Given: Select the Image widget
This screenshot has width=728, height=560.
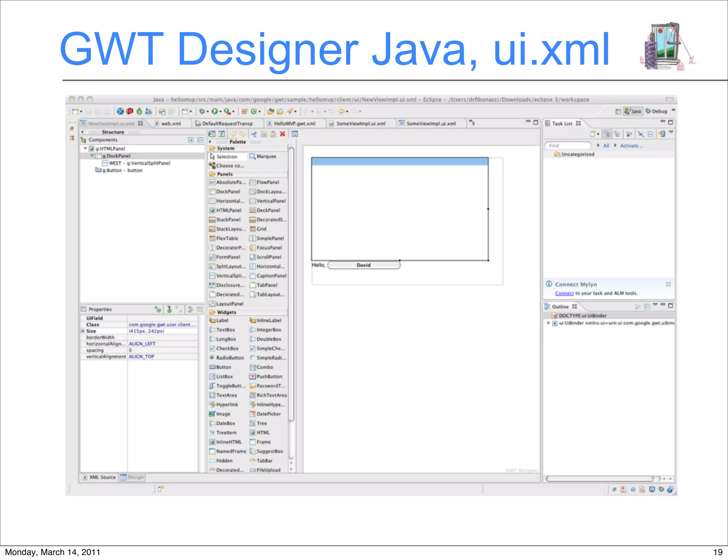Looking at the screenshot, I should pyautogui.click(x=220, y=414).
